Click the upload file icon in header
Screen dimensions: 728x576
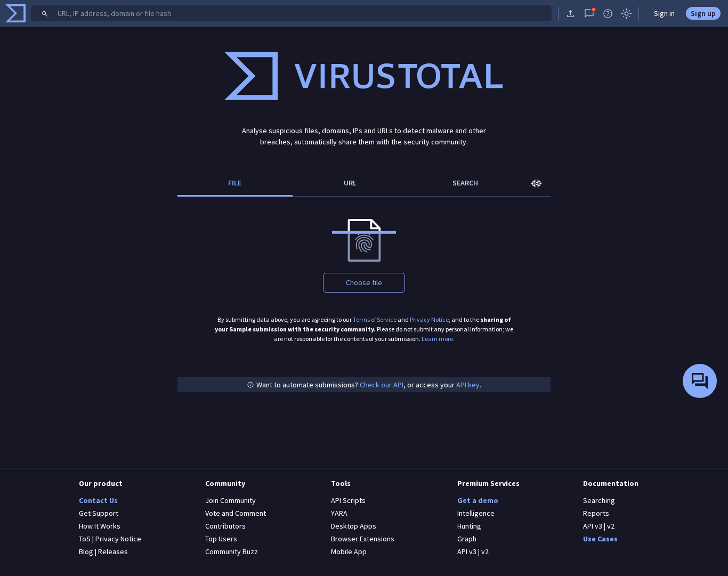570,13
